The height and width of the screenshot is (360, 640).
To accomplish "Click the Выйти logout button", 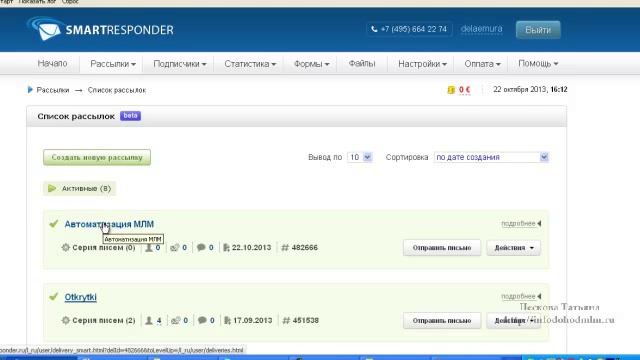I will coord(538,30).
